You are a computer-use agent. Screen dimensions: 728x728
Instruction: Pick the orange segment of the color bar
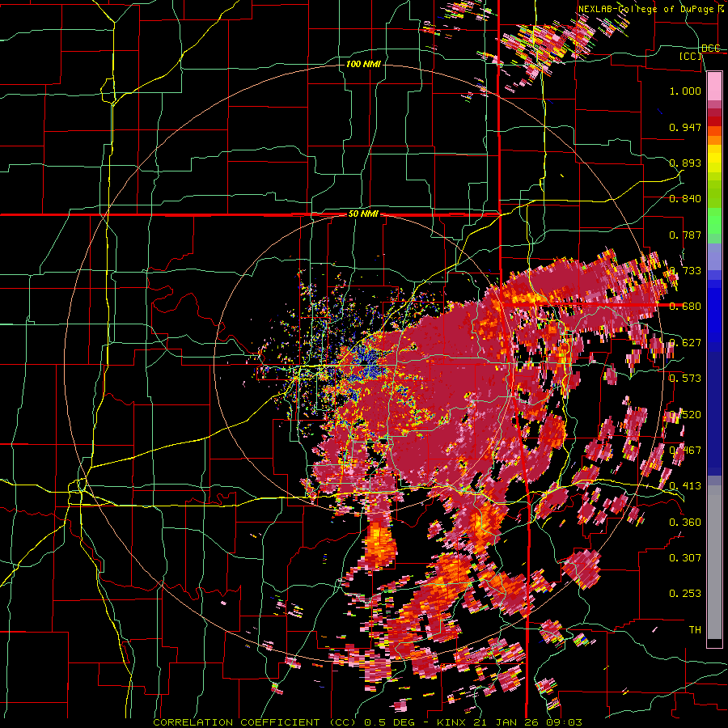click(x=714, y=140)
